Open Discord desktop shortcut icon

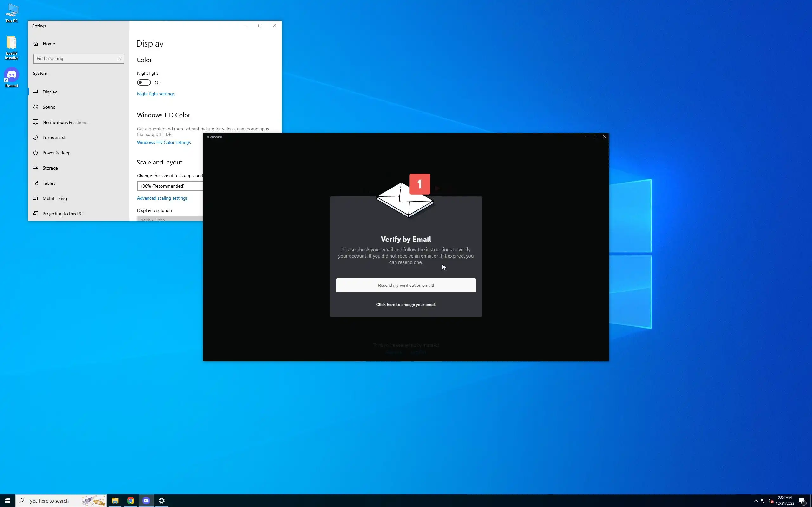pos(11,75)
